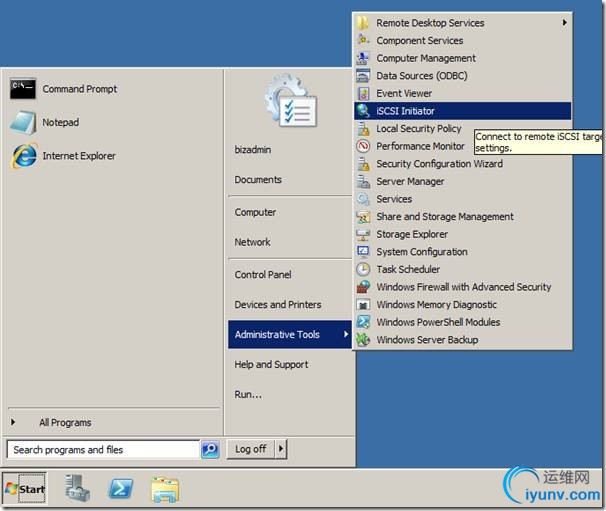Click the Search programs and files box
This screenshot has height=511, width=606.
point(103,450)
